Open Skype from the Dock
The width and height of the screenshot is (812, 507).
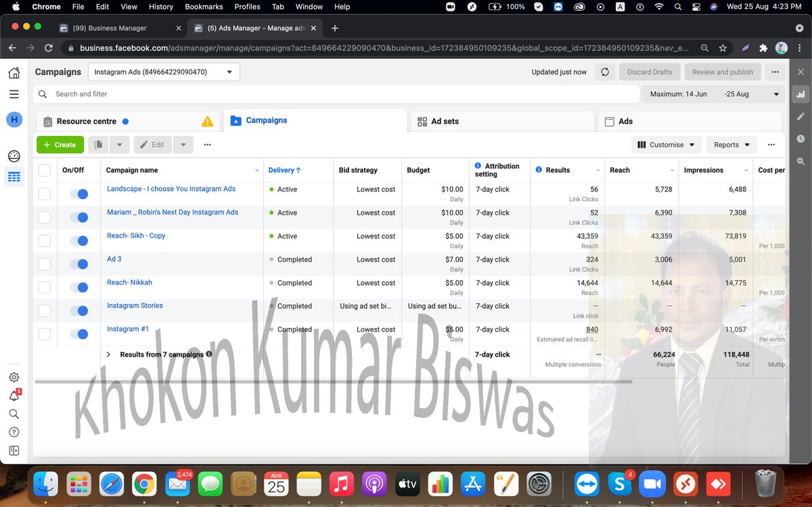[x=619, y=484]
